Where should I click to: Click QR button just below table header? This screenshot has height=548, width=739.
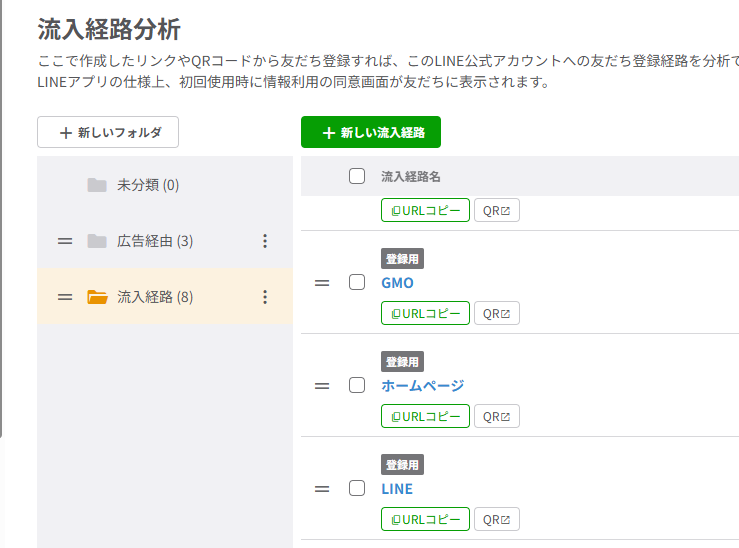[x=497, y=210]
